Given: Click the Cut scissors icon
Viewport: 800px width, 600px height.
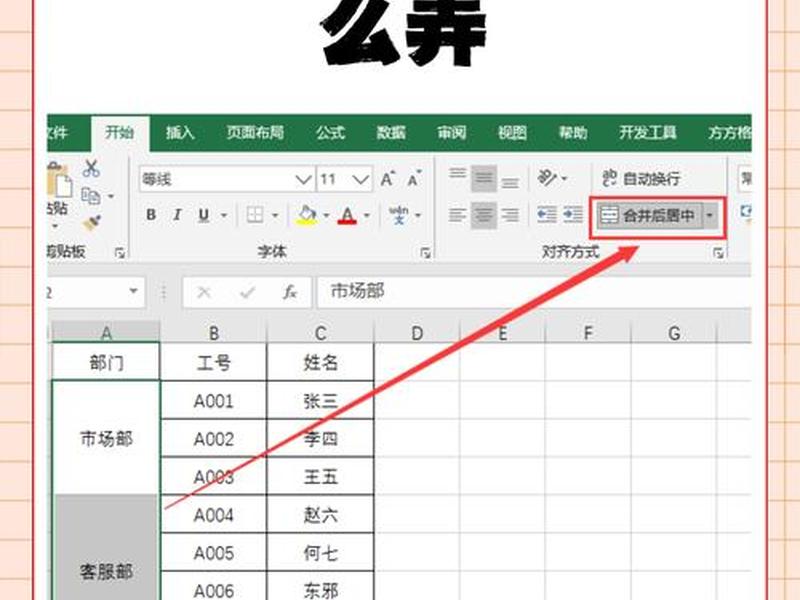Looking at the screenshot, I should [x=91, y=168].
